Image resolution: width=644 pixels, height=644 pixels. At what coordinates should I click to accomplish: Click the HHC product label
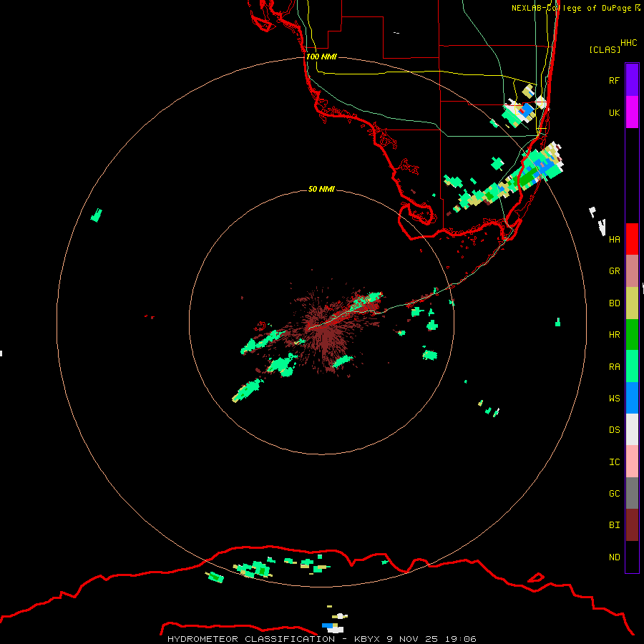point(628,43)
